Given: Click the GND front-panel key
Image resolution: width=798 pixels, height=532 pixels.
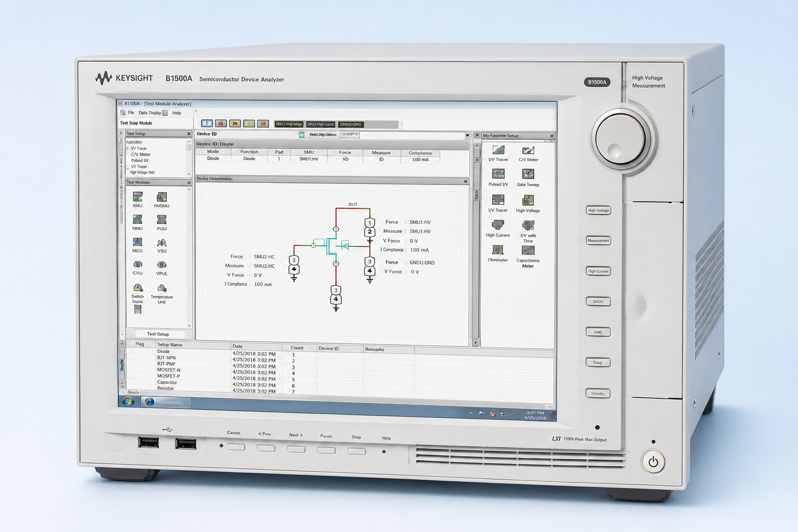Looking at the screenshot, I should 598,332.
